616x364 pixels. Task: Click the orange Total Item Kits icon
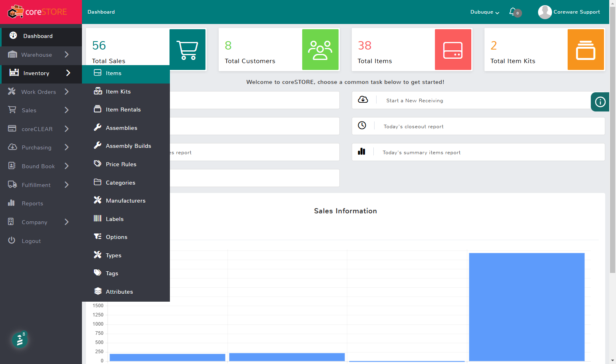click(586, 50)
